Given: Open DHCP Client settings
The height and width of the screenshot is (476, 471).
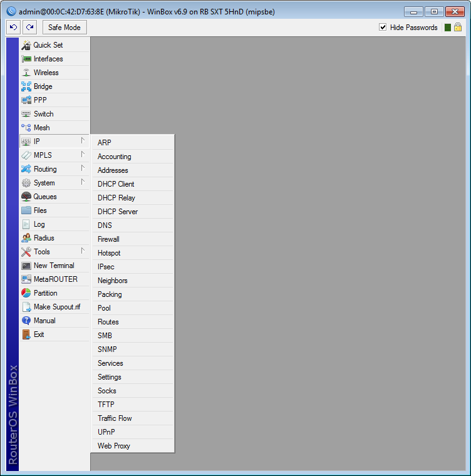Looking at the screenshot, I should coord(133,184).
